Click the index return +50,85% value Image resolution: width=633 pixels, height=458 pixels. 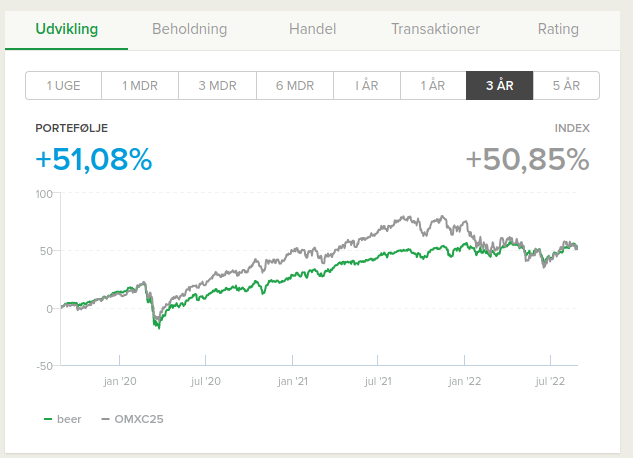tap(527, 159)
